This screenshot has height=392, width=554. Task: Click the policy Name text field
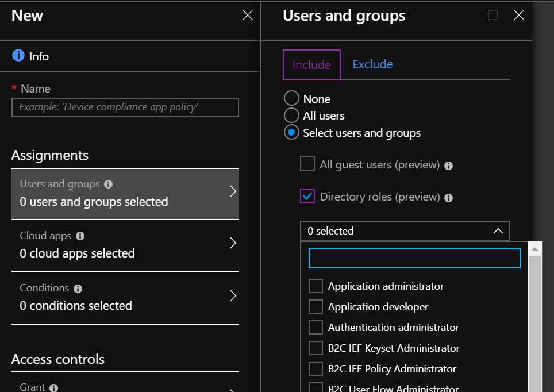coord(125,107)
